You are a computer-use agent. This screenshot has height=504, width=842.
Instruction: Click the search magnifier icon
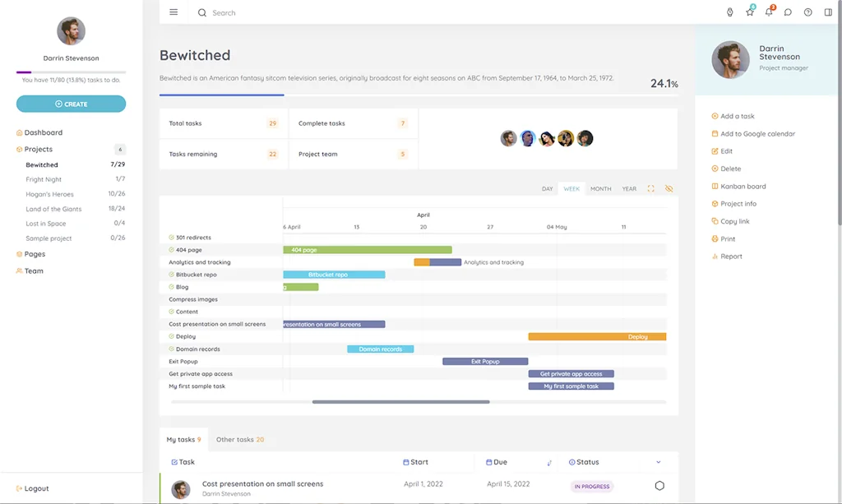(201, 12)
